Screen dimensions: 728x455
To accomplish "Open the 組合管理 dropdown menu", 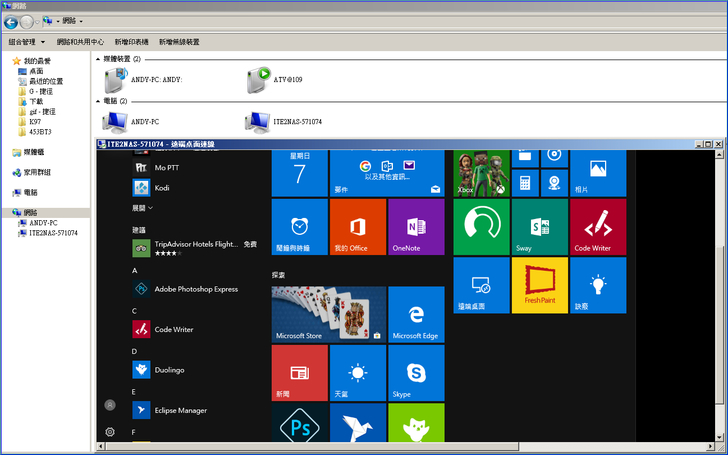I will (x=26, y=42).
